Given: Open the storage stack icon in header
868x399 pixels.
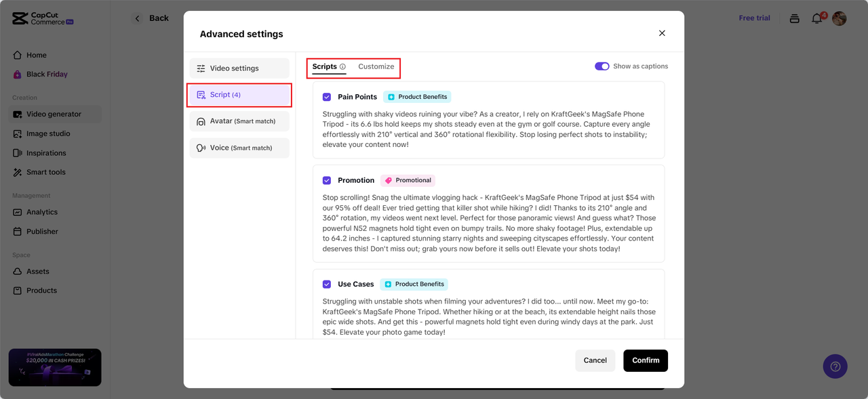Looking at the screenshot, I should 794,19.
